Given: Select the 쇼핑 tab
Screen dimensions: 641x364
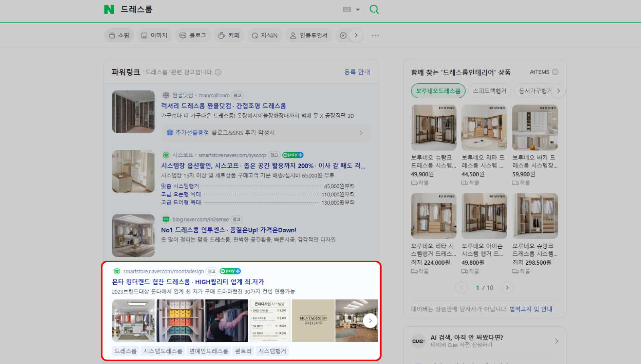Looking at the screenshot, I should tap(119, 35).
